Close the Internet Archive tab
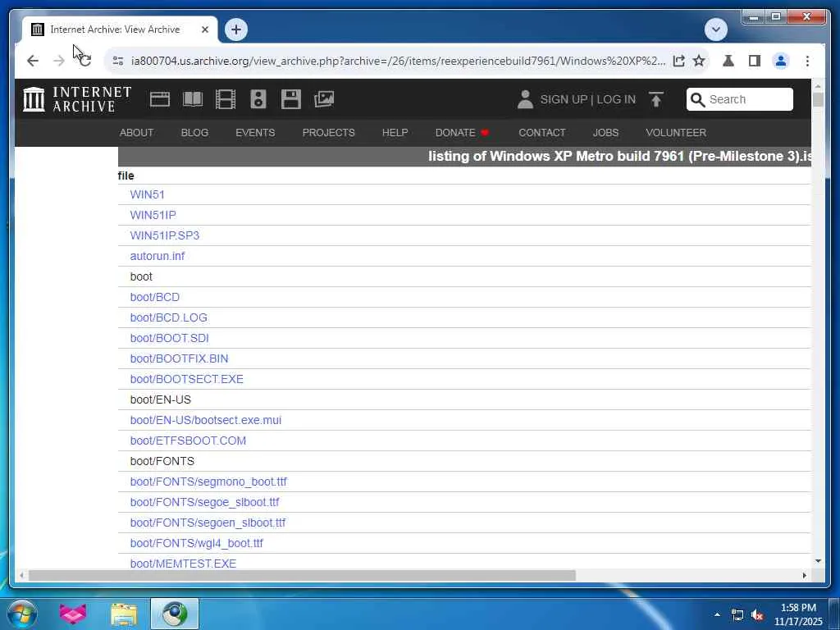 point(205,30)
